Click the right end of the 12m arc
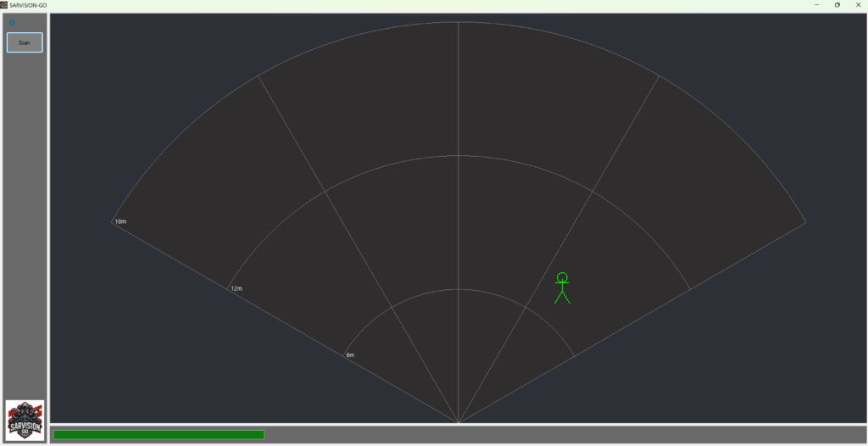868x446 pixels. pos(689,289)
